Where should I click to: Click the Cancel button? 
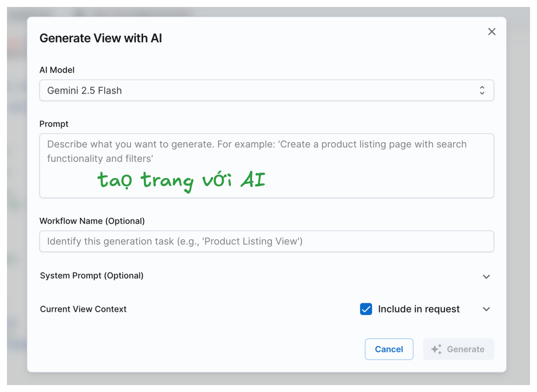pos(389,349)
